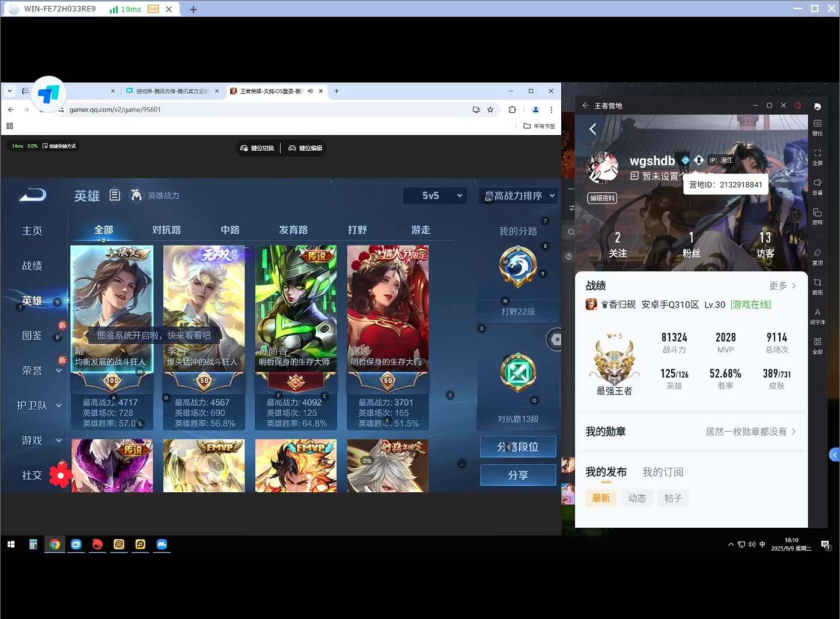Open 粉丝 fans count
Image resolution: width=840 pixels, height=619 pixels.
pyautogui.click(x=692, y=245)
